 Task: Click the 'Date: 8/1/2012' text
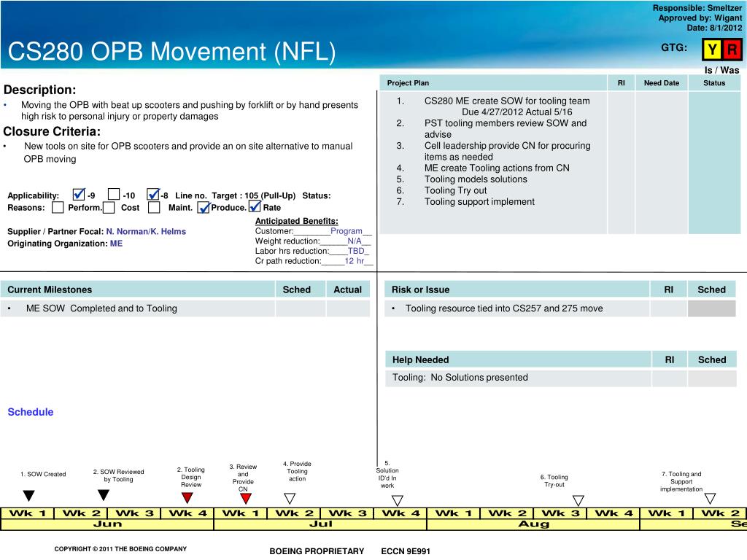pos(714,28)
